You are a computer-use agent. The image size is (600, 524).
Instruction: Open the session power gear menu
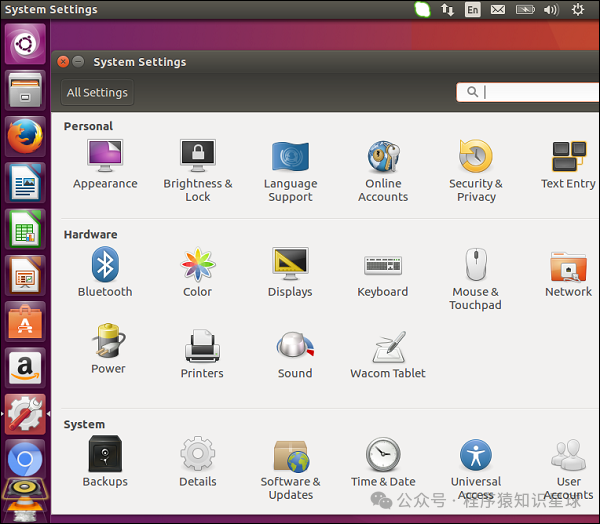(x=578, y=9)
